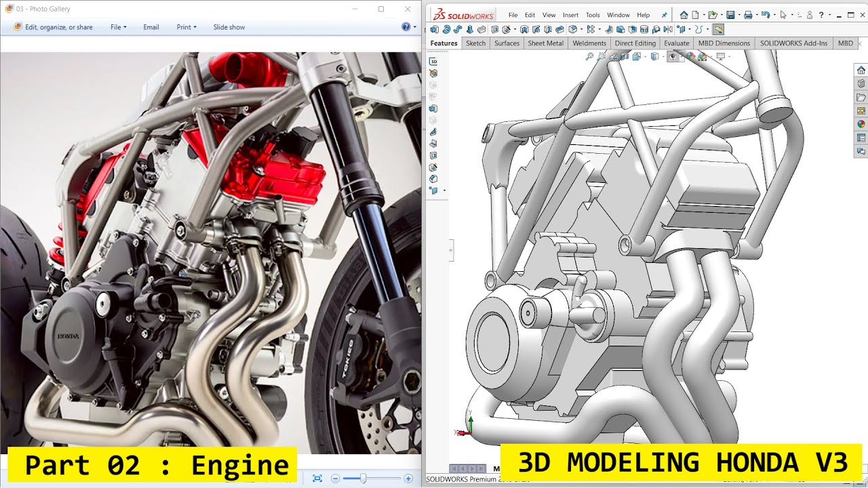Click the actual size icon in Photo Gallery

pos(317,479)
